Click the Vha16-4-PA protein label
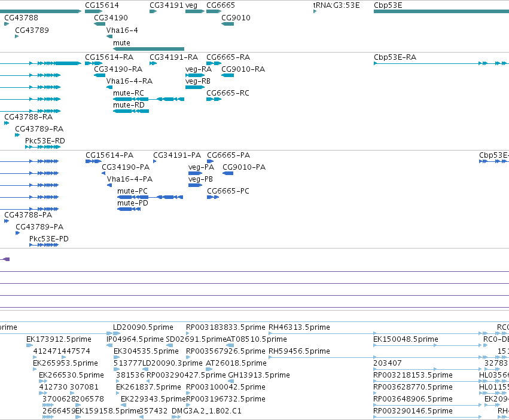 [130, 179]
